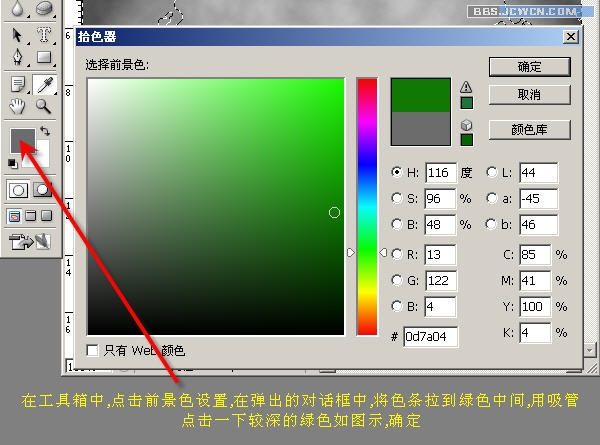This screenshot has width=600, height=445.
Task: Open the 颜色库 Color Libraries button
Action: point(530,130)
